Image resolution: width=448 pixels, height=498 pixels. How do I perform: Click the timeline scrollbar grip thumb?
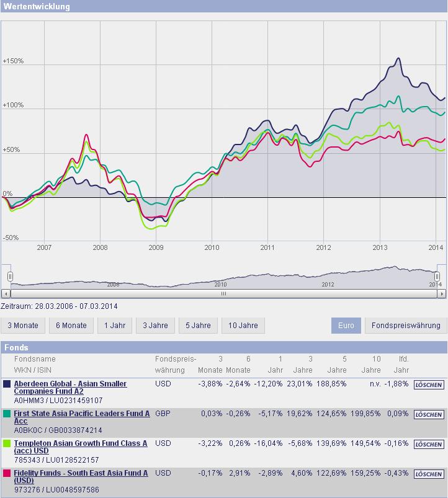click(x=223, y=294)
